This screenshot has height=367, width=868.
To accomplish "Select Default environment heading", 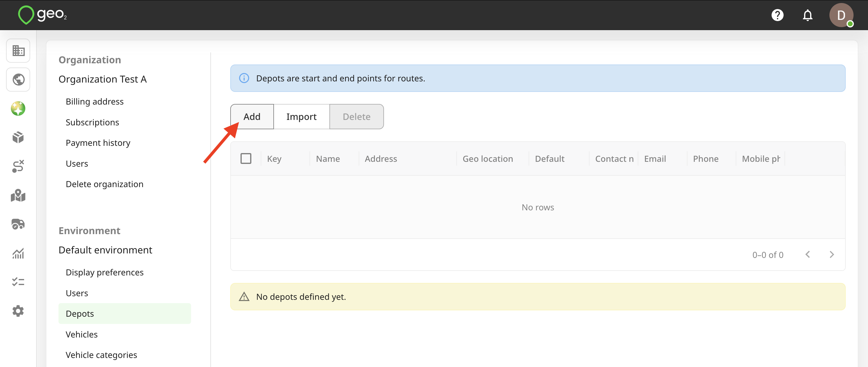I will click(105, 250).
